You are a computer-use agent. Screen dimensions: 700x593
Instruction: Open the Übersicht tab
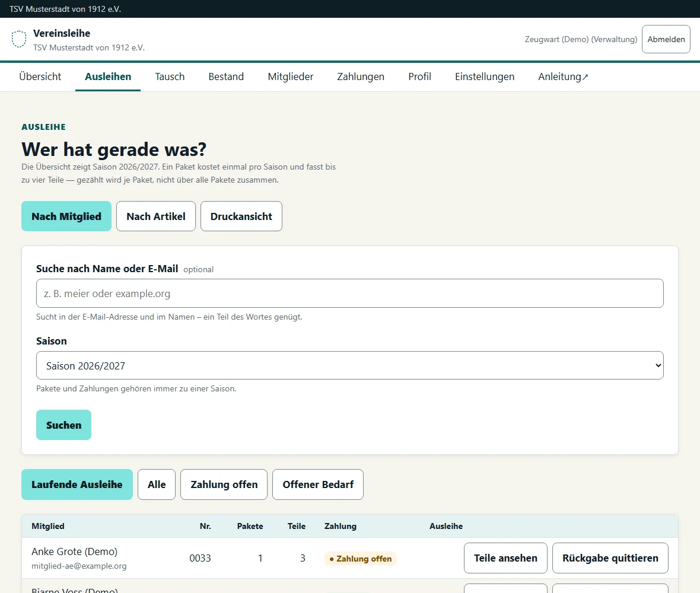coord(40,76)
